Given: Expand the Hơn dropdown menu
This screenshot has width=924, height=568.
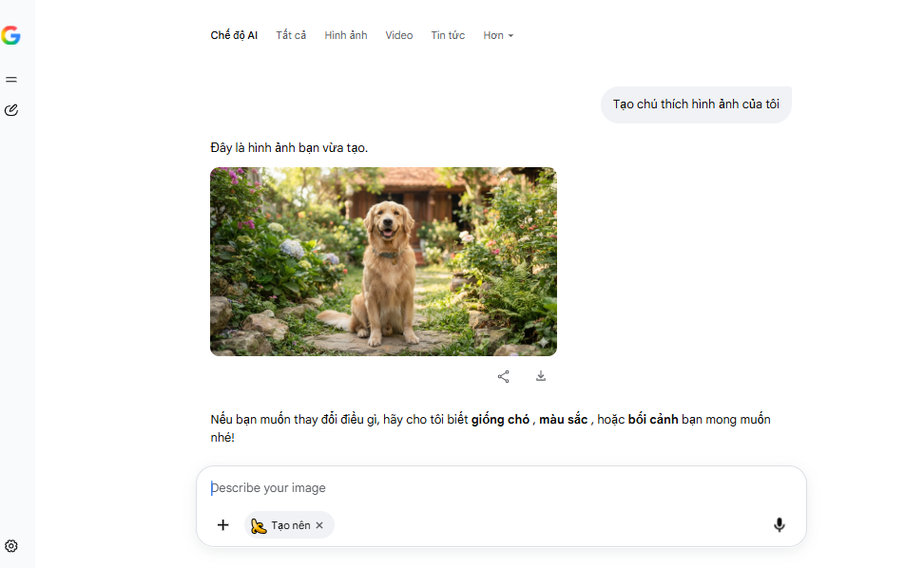Looking at the screenshot, I should tap(498, 35).
